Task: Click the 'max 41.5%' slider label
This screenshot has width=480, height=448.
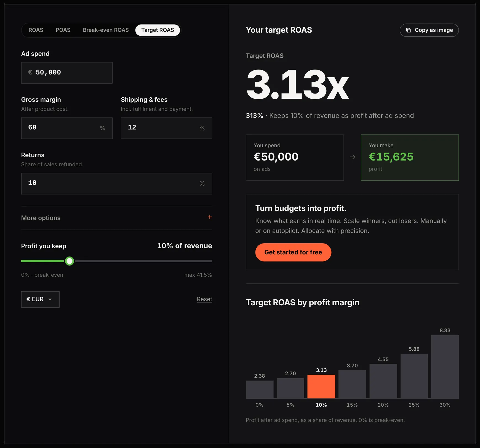Action: point(198,275)
